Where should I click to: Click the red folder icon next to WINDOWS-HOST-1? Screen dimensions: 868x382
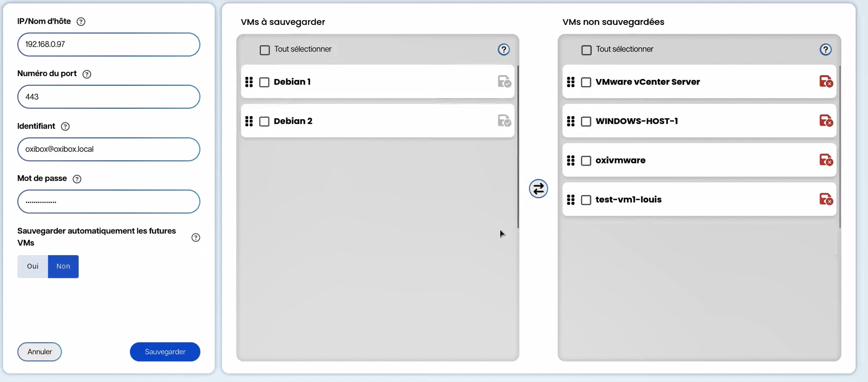coord(826,121)
